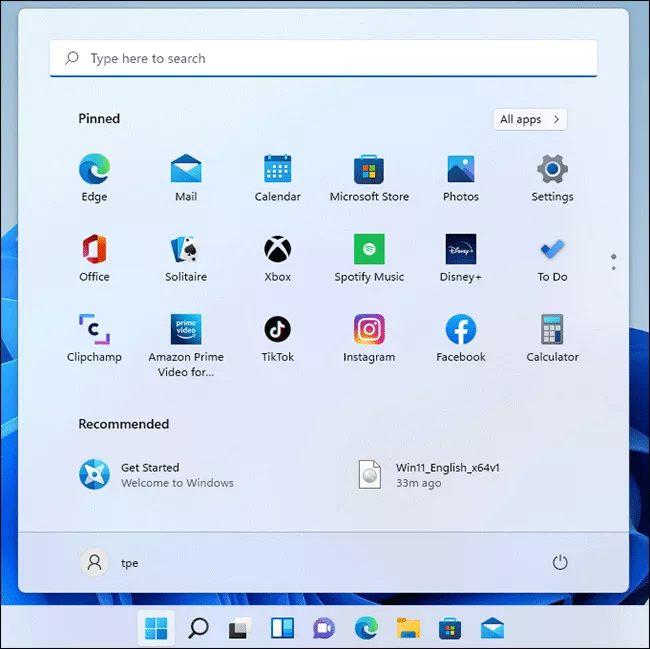Open Edge from the taskbar
The image size is (650, 649).
(366, 628)
